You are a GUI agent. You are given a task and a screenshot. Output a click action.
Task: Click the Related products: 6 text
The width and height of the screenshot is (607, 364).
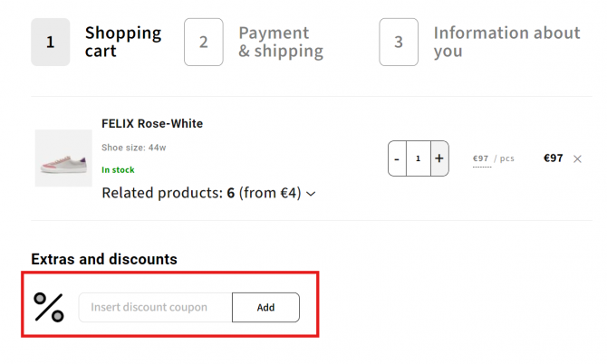[169, 193]
